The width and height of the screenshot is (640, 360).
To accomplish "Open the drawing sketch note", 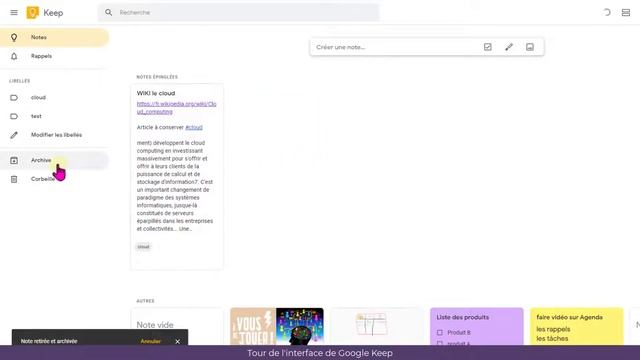I will pyautogui.click(x=377, y=327).
